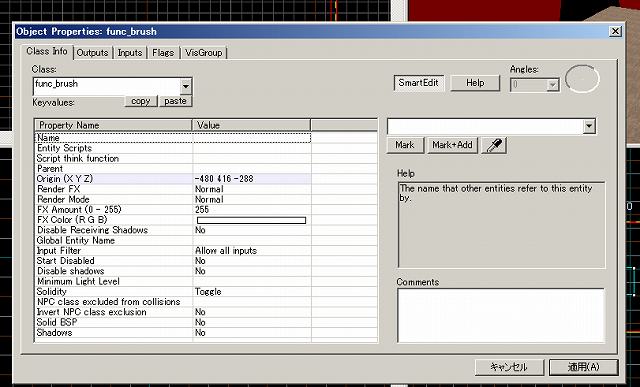640x387 pixels.
Task: Click the paste keyvalues button
Action: [x=175, y=101]
